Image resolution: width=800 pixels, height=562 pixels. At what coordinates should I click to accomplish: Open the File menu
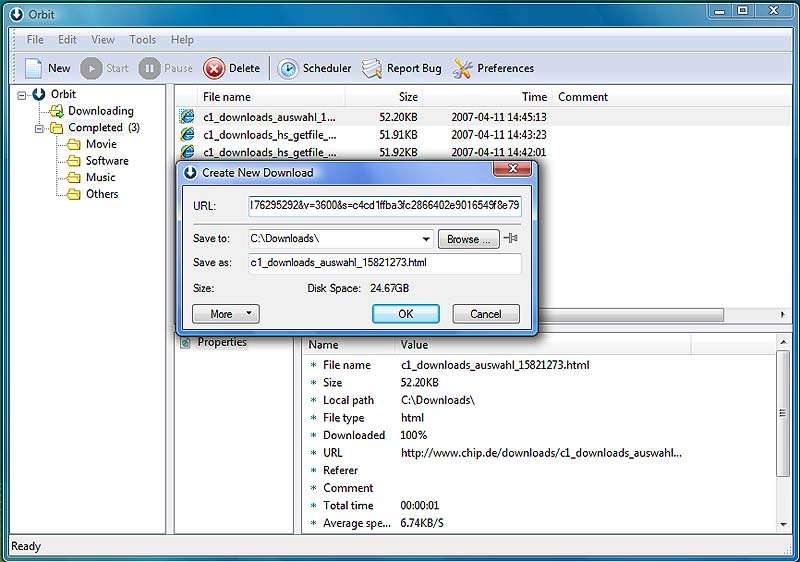pos(35,40)
